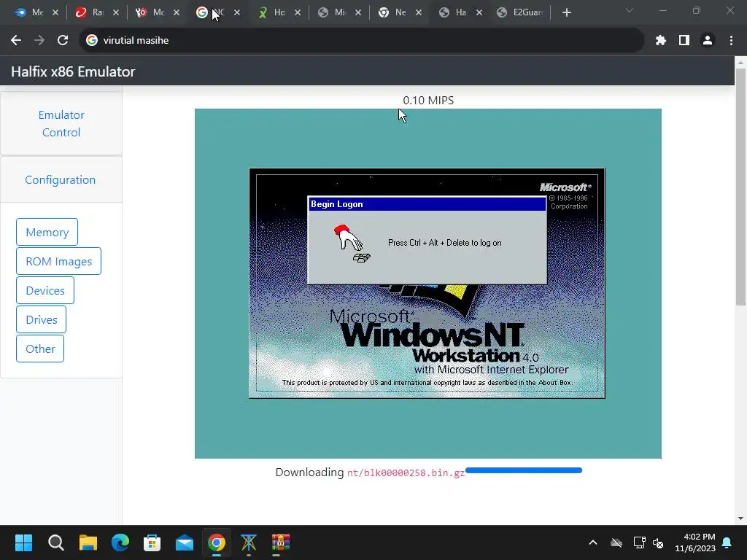The height and width of the screenshot is (560, 747).
Task: Close the 'Ho' tab
Action: [x=298, y=12]
